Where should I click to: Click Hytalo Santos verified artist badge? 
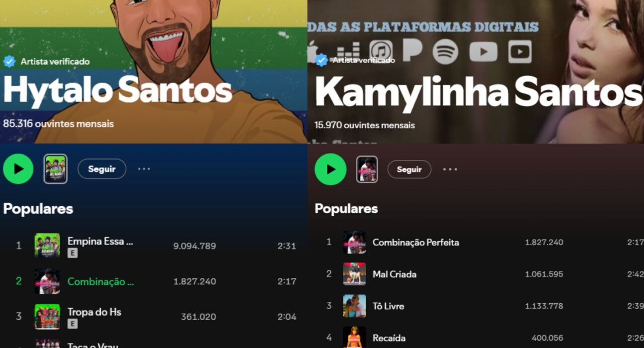9,62
